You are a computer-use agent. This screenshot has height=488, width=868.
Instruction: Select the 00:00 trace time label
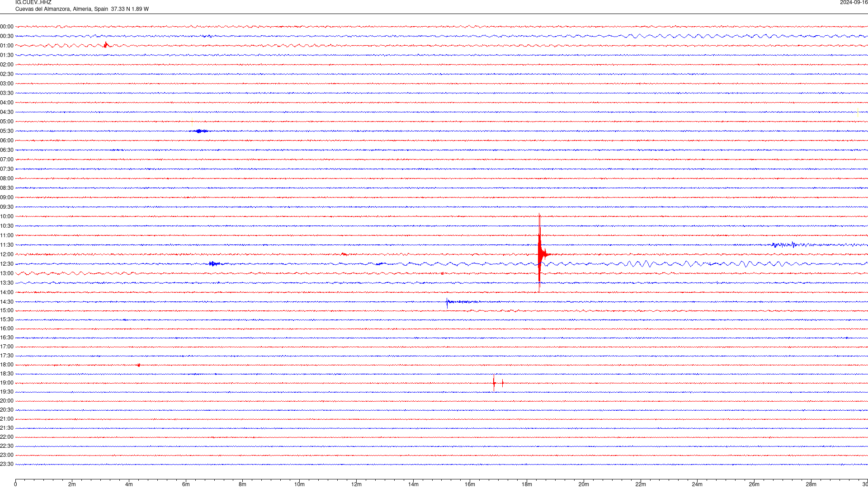tap(7, 27)
